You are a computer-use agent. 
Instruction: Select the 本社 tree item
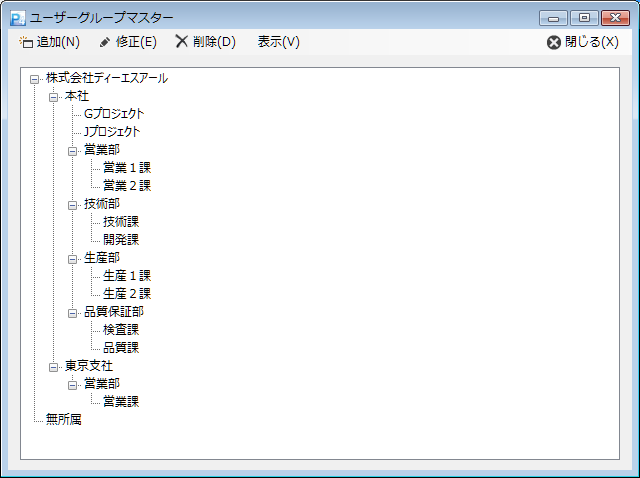coord(77,96)
